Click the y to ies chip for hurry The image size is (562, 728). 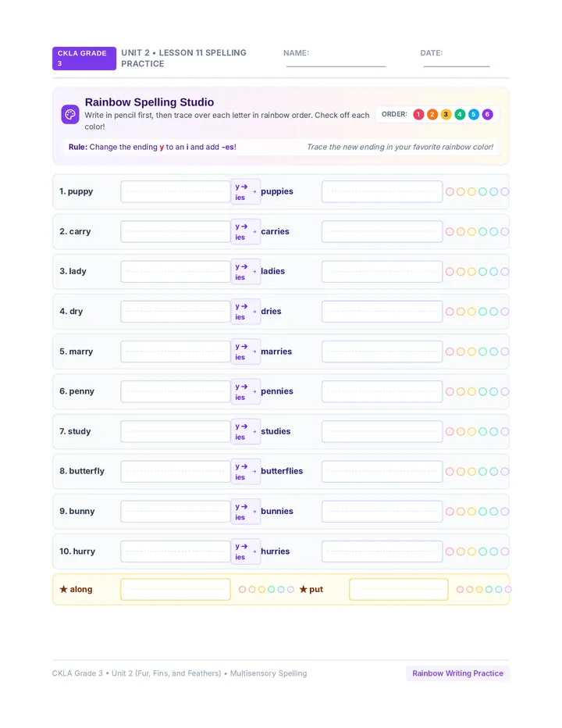click(246, 551)
